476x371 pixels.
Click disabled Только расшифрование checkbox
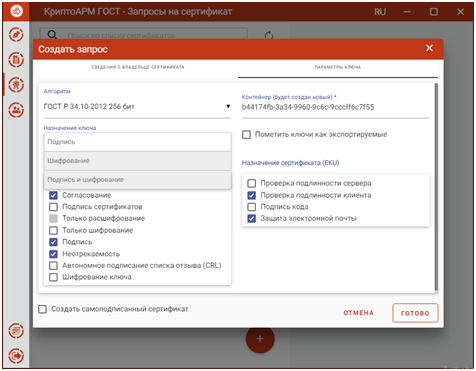pos(53,219)
